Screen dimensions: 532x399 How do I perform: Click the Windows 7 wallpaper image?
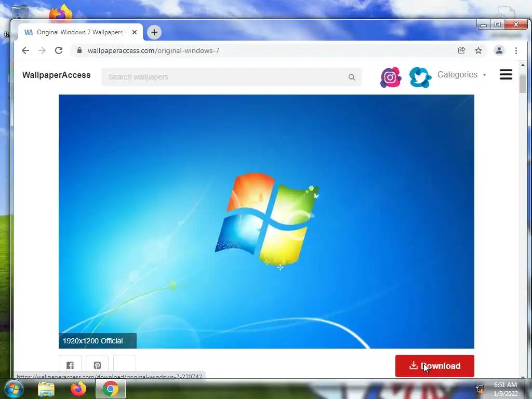(267, 221)
